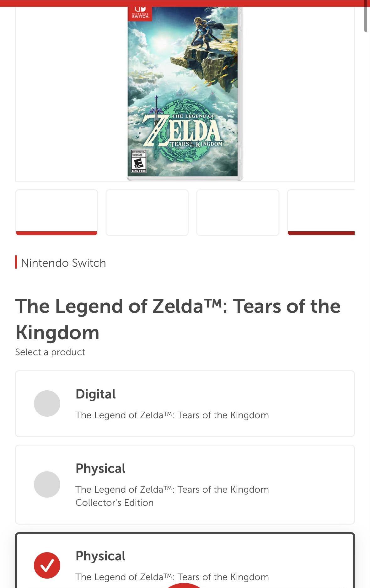The height and width of the screenshot is (588, 370).
Task: Click the Digital option's game name text
Action: 172,415
